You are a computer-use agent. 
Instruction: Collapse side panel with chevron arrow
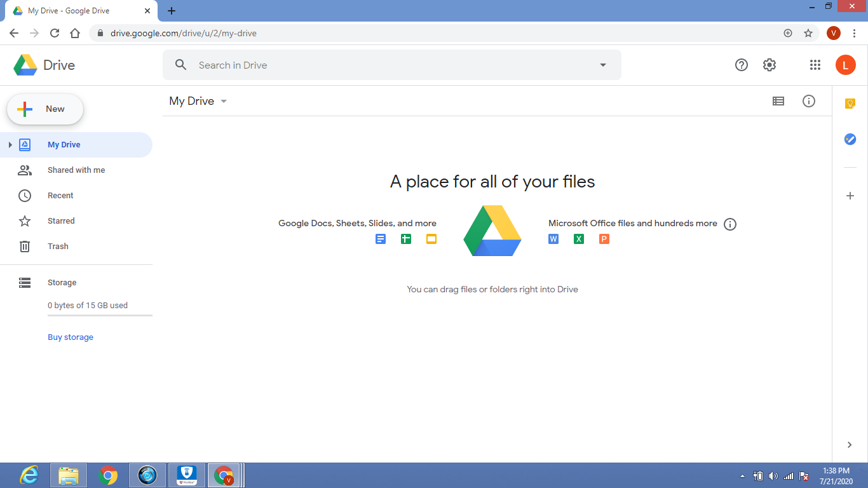[850, 445]
